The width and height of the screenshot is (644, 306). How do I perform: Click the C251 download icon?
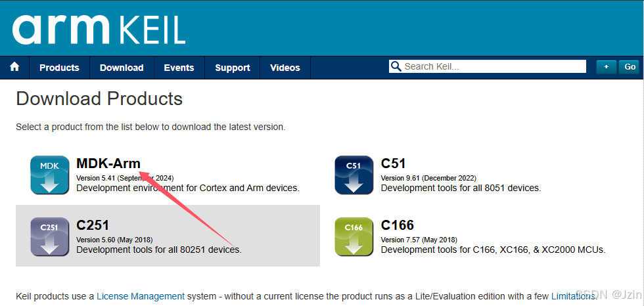point(50,236)
